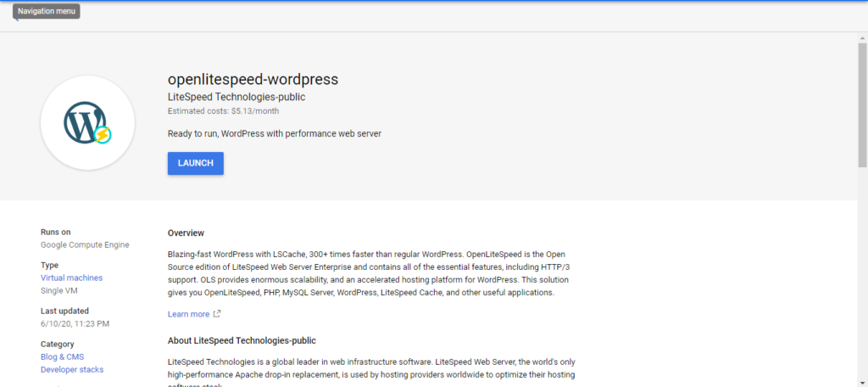Click the scrollbar up arrow
Image resolution: width=868 pixels, height=387 pixels.
coord(862,37)
